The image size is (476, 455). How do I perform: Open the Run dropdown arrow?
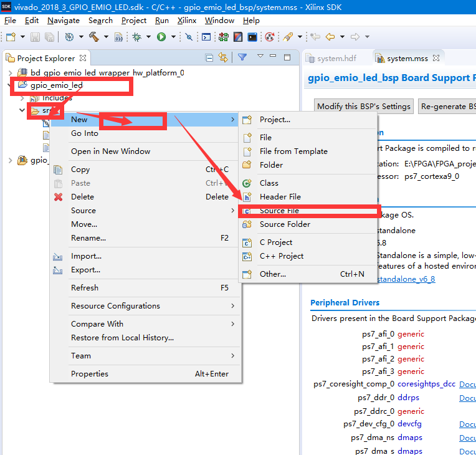[x=173, y=37]
